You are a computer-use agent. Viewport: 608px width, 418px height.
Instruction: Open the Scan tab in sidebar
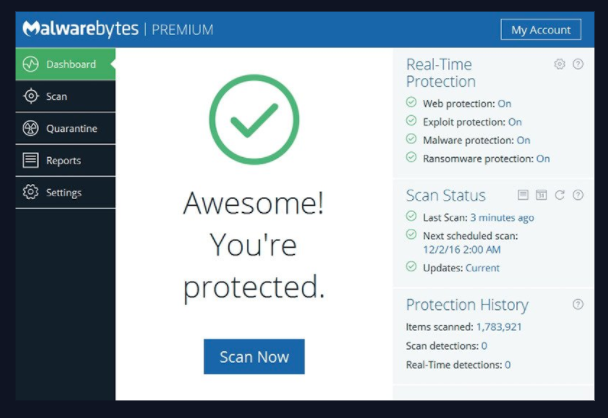[x=57, y=96]
